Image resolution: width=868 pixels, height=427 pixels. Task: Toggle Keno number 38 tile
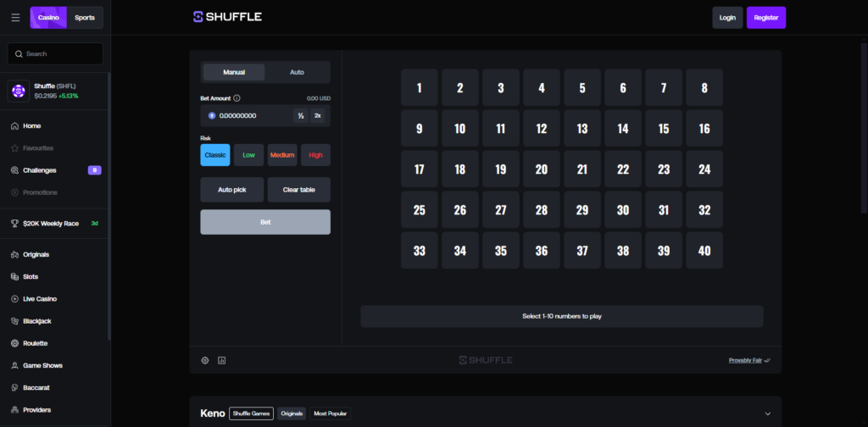click(x=623, y=251)
